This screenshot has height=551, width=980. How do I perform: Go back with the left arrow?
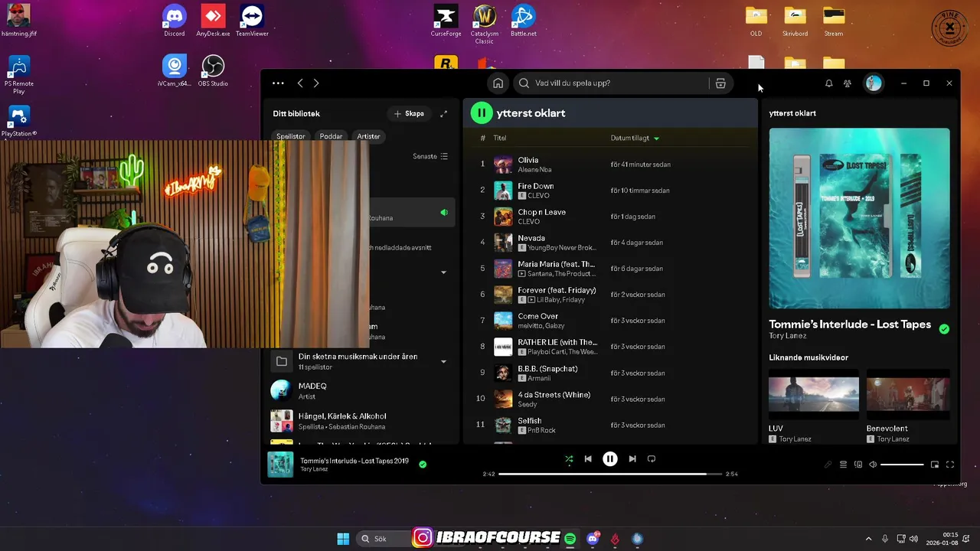click(x=300, y=83)
